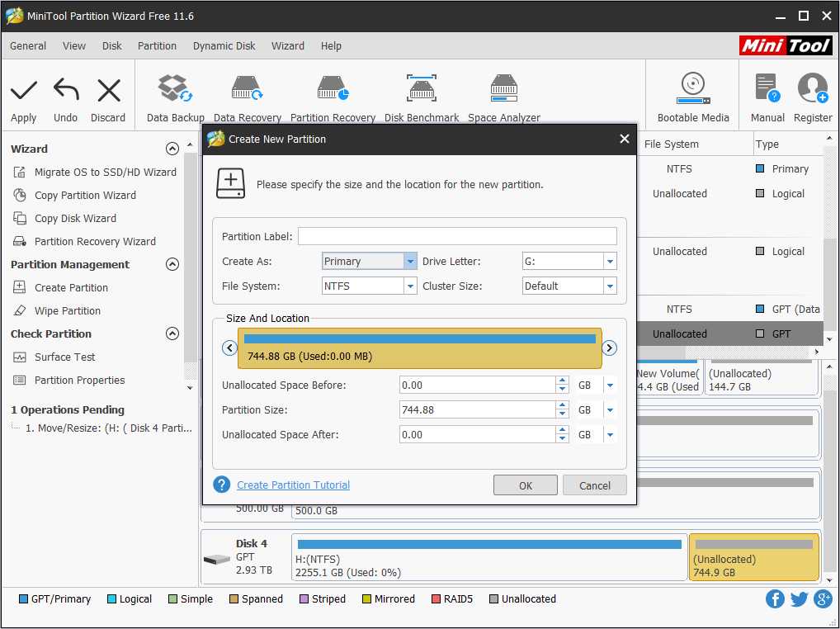Open the Disk menu
The height and width of the screenshot is (629, 840).
(x=112, y=46)
